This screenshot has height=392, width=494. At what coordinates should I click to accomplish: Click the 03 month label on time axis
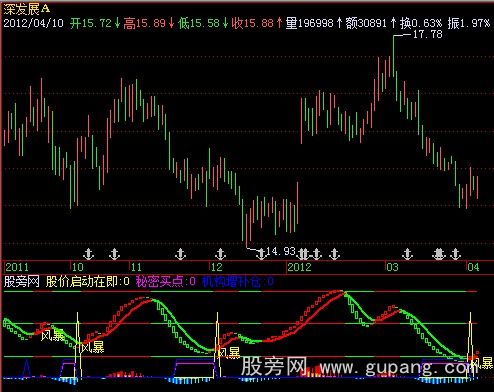(392, 267)
